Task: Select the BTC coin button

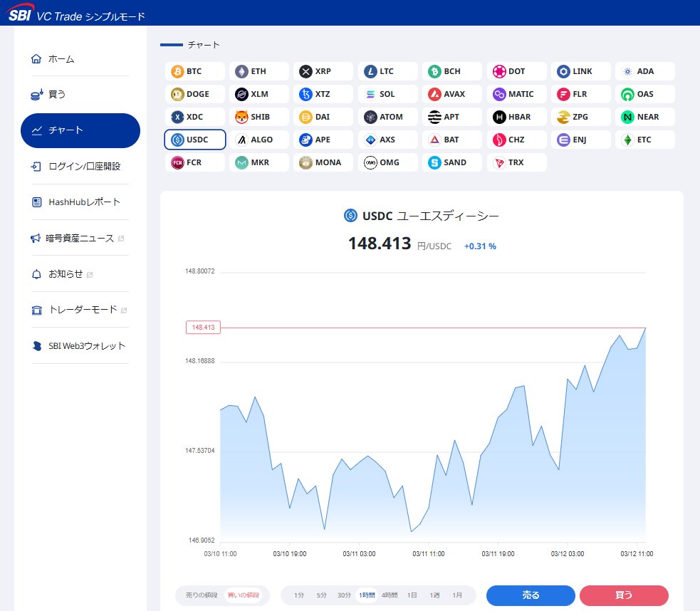Action: [x=194, y=71]
